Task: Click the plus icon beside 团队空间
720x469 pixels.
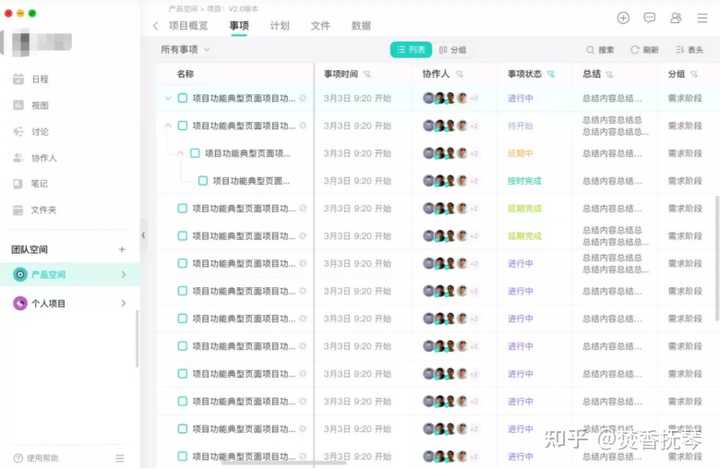Action: point(122,249)
